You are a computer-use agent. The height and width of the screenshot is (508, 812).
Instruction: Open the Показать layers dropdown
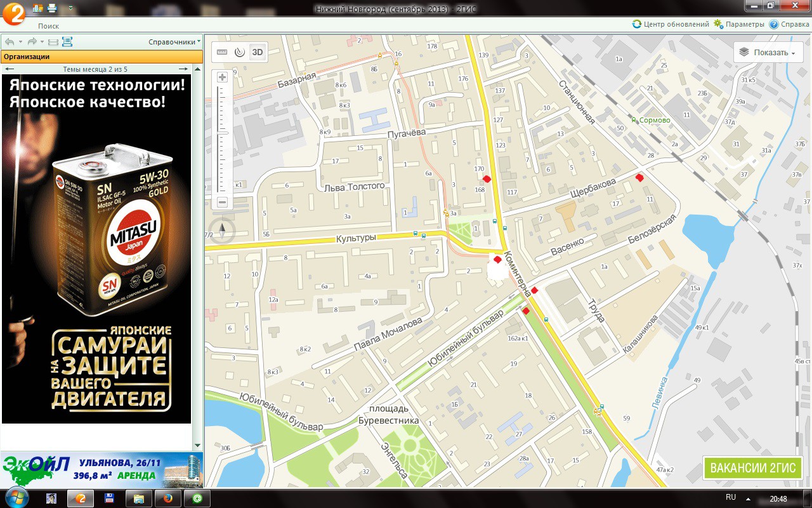coord(768,52)
